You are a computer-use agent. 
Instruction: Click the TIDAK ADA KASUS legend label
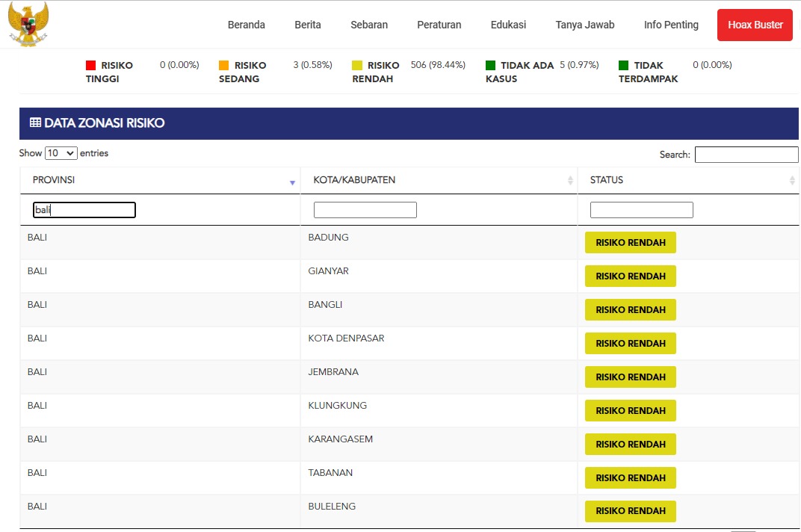click(x=519, y=72)
